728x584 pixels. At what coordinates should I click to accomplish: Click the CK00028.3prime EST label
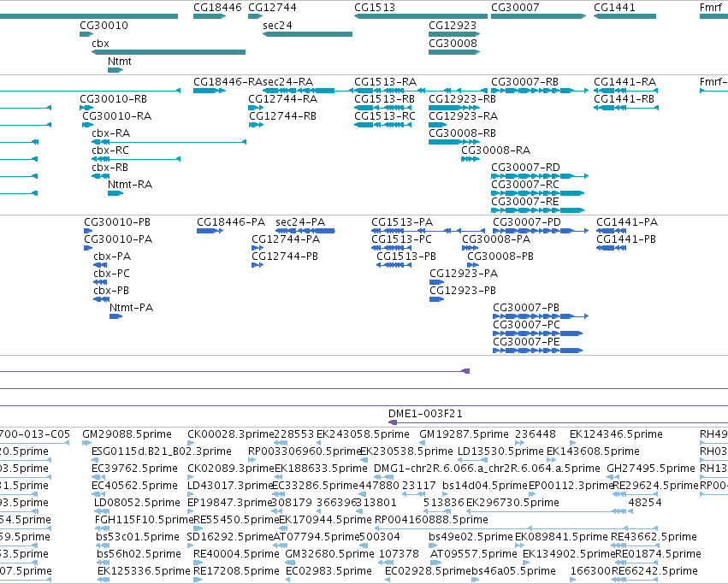[x=231, y=434]
